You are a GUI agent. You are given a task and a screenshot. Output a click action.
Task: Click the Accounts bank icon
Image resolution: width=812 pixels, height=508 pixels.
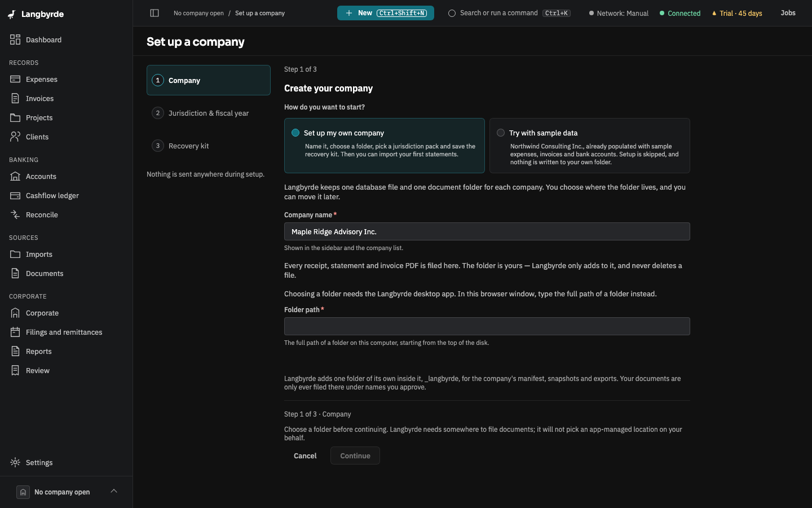[15, 176]
